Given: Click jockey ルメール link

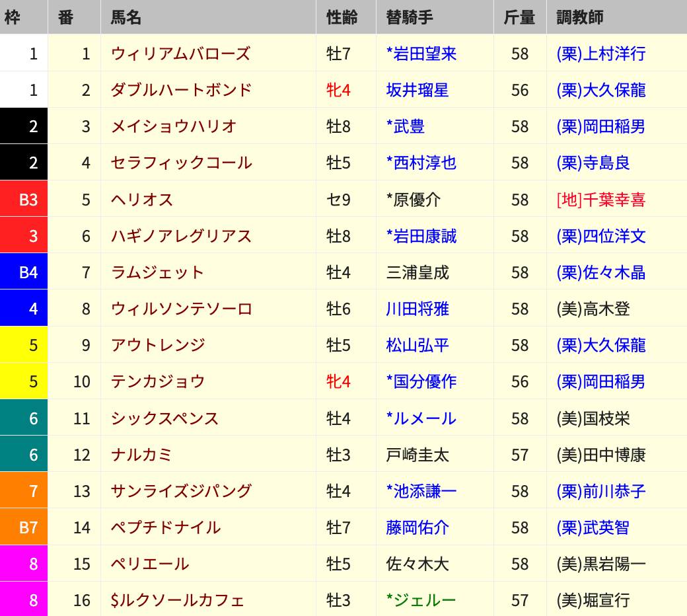Looking at the screenshot, I should [x=425, y=418].
